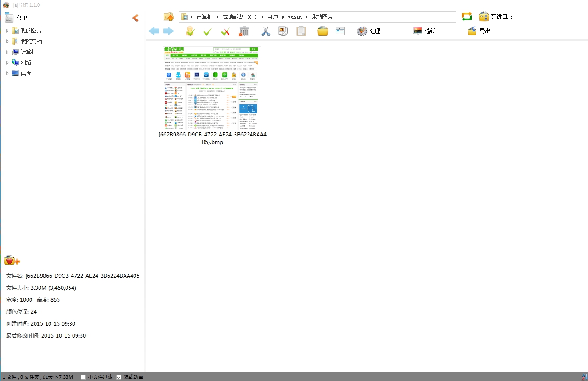This screenshot has height=381, width=588.
Task: Click the 导出 export button
Action: tap(480, 31)
